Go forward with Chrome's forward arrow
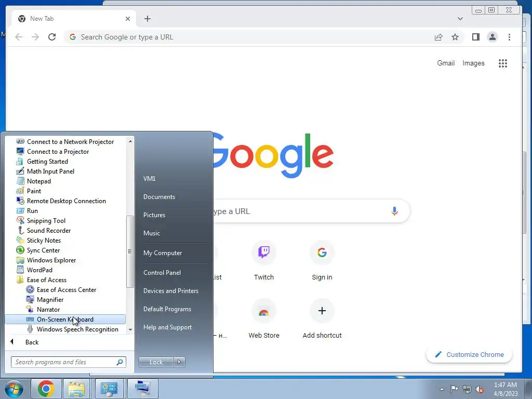Screen dimensions: 532x399 point(35,37)
